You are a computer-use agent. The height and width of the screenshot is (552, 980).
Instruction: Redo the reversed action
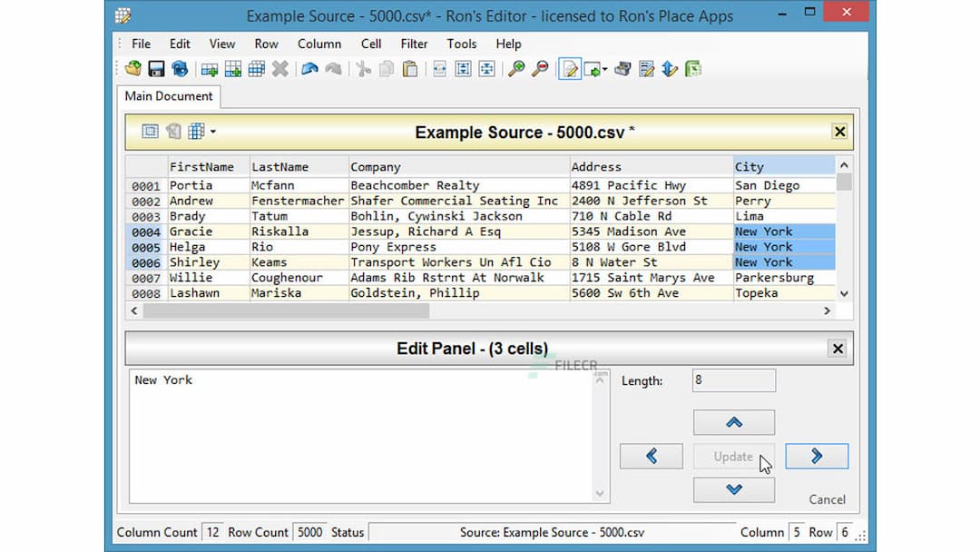[331, 68]
